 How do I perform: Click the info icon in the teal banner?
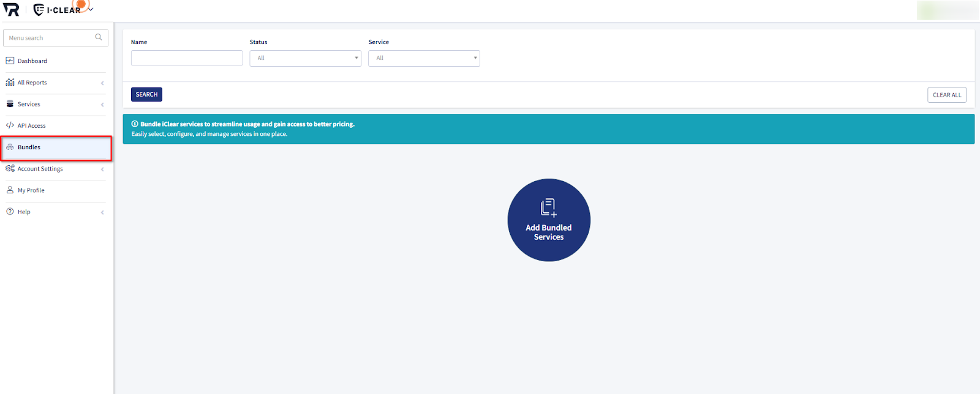pyautogui.click(x=135, y=124)
